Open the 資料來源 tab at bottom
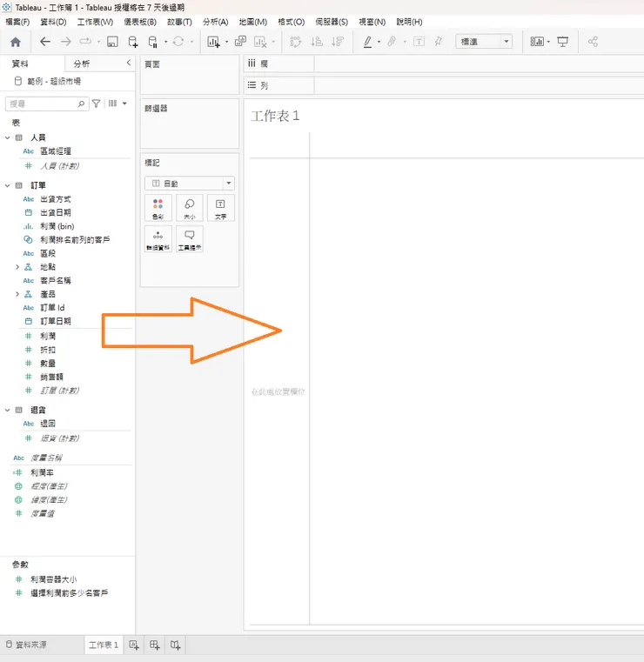This screenshot has height=662, width=644. [x=27, y=645]
